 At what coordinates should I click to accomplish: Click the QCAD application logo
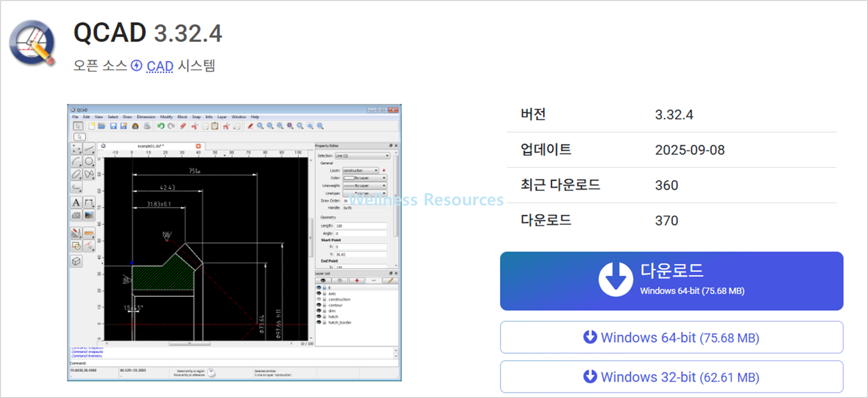[33, 43]
